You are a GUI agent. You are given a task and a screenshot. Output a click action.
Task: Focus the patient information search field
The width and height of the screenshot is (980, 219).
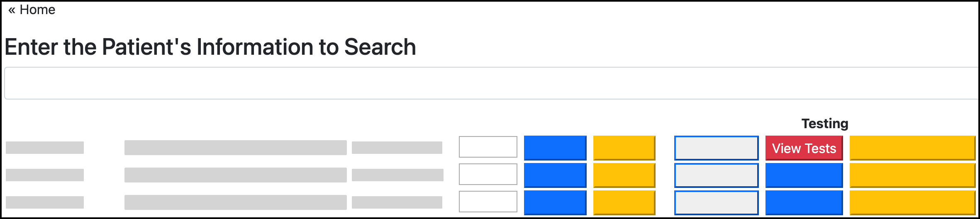490,83
